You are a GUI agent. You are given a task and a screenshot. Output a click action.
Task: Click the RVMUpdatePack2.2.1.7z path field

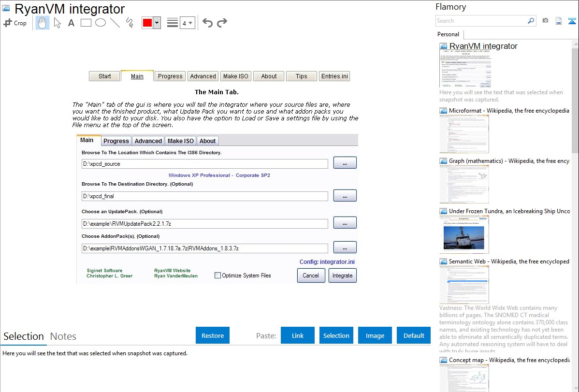[x=204, y=223]
